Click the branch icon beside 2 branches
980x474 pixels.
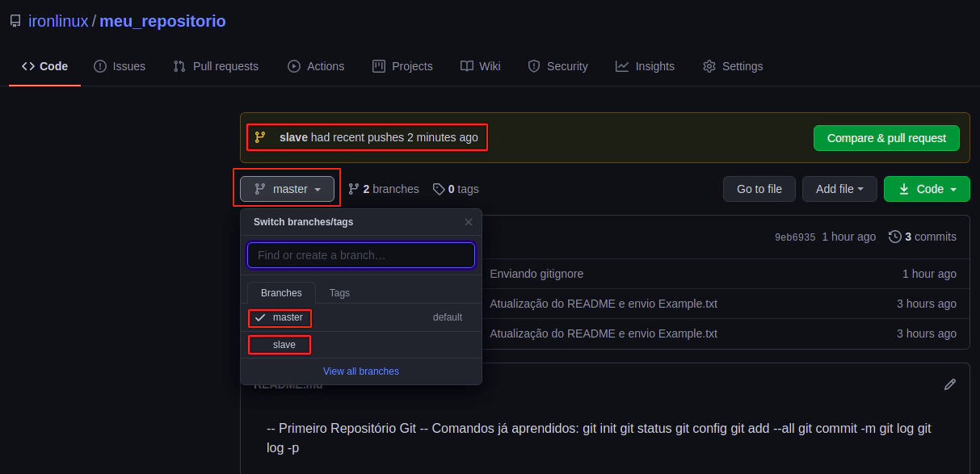(x=354, y=189)
